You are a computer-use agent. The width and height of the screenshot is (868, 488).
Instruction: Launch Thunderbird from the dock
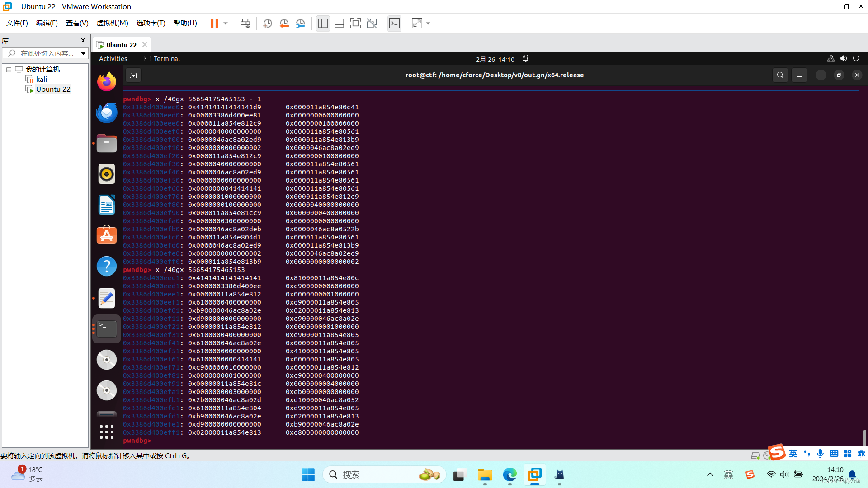click(x=107, y=113)
